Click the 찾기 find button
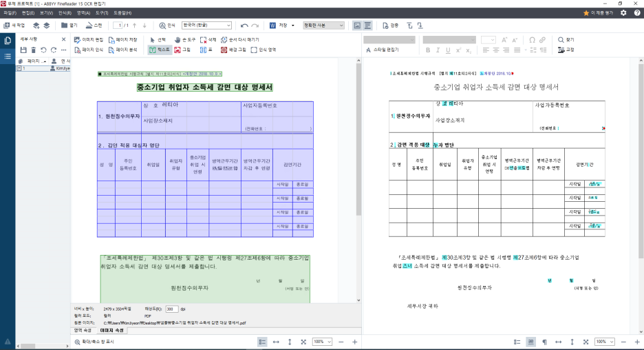Viewport: 644px width, 350px height. (x=566, y=40)
